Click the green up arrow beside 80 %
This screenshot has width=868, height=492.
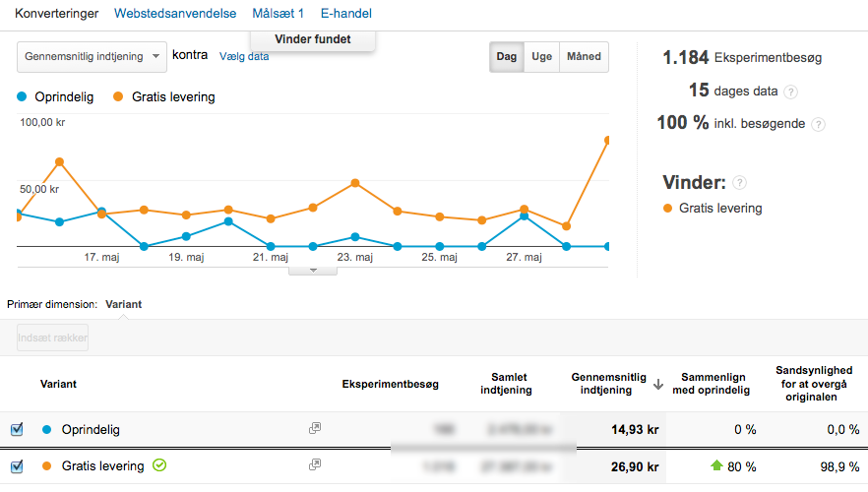pos(716,465)
